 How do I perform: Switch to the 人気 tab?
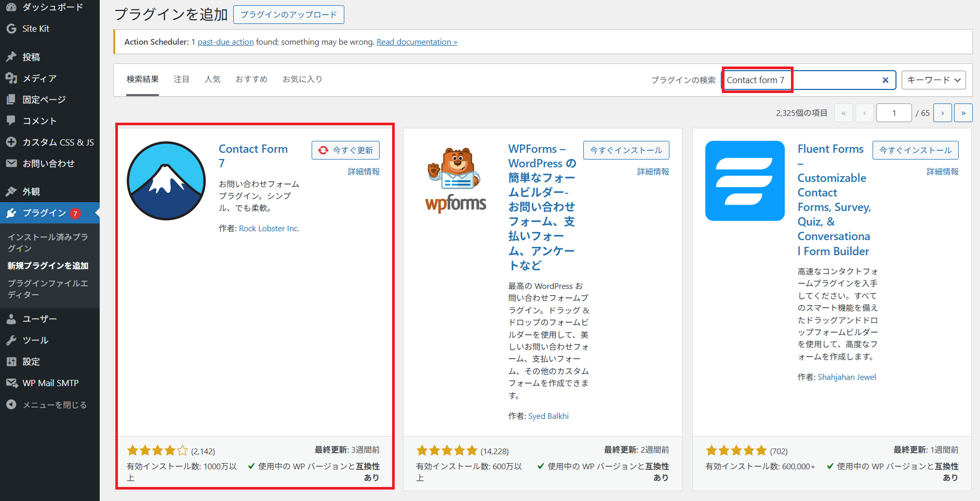(212, 79)
